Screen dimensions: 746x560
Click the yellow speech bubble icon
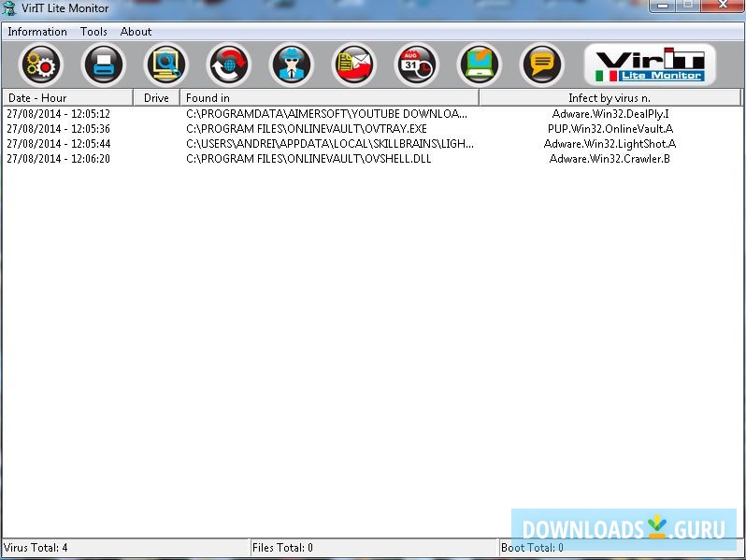(542, 65)
